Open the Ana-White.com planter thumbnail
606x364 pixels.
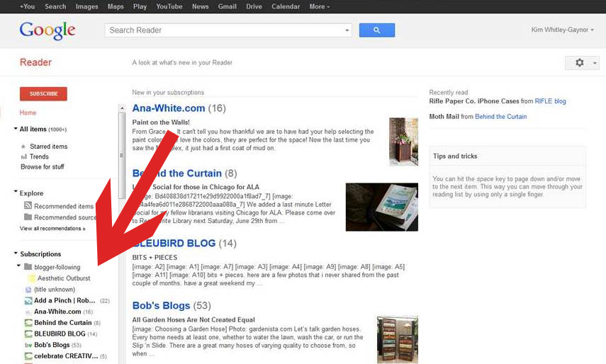[403, 142]
